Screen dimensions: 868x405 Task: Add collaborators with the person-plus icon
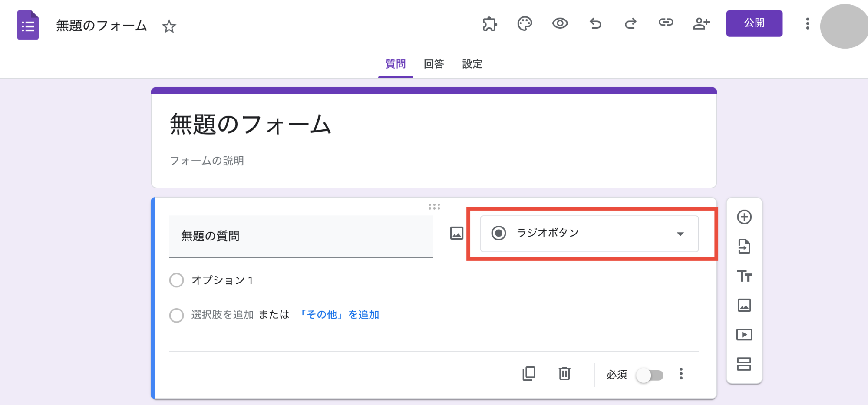tap(701, 23)
